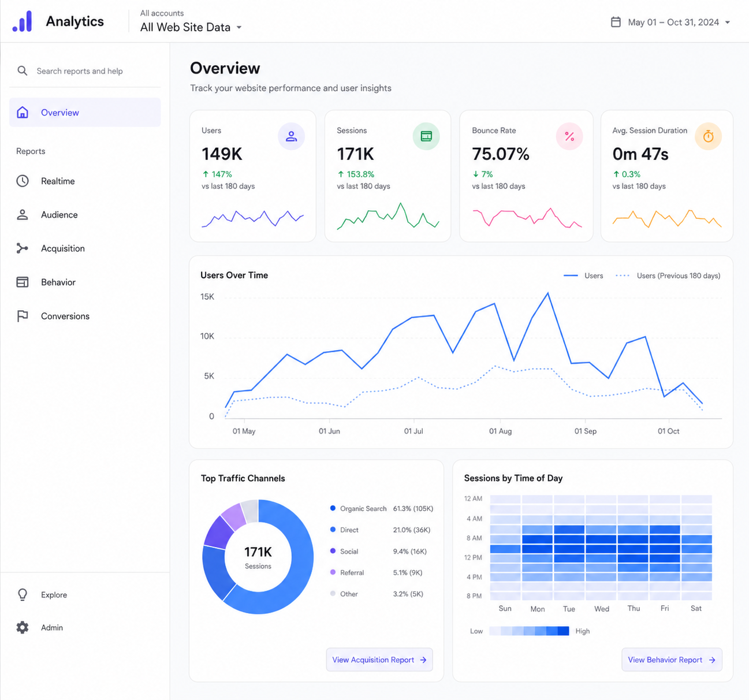Select the Organic Search legend dot
Screen dimensions: 749x700
(333, 508)
